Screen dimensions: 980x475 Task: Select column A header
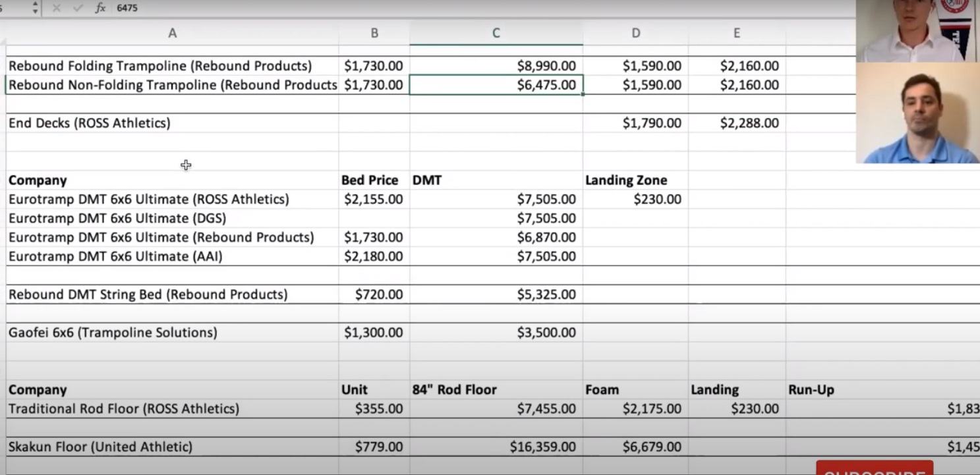[x=173, y=33]
